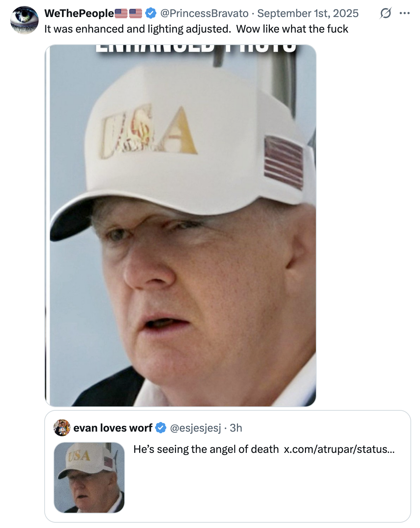Click the first American flag emoji after WeThePeople
Image resolution: width=420 pixels, height=528 pixels.
[x=121, y=13]
